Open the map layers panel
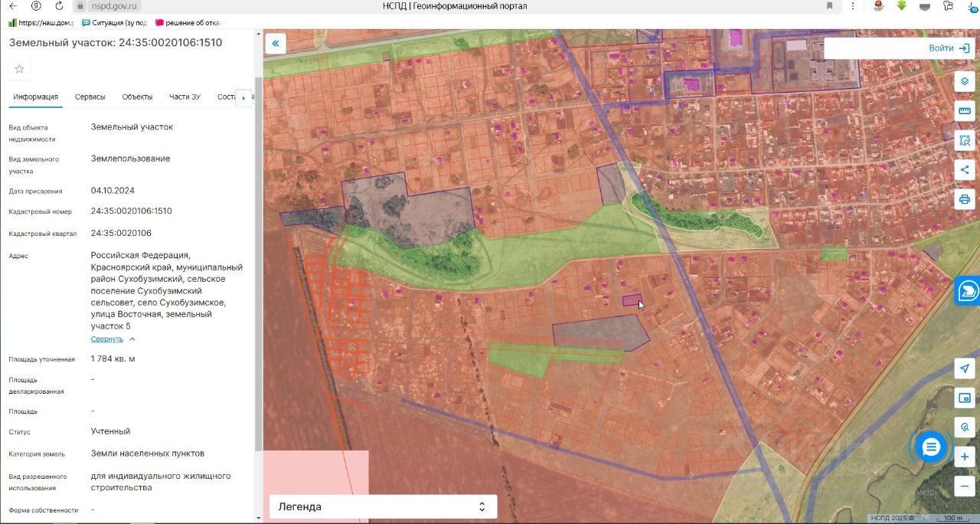The image size is (980, 524). (x=965, y=81)
